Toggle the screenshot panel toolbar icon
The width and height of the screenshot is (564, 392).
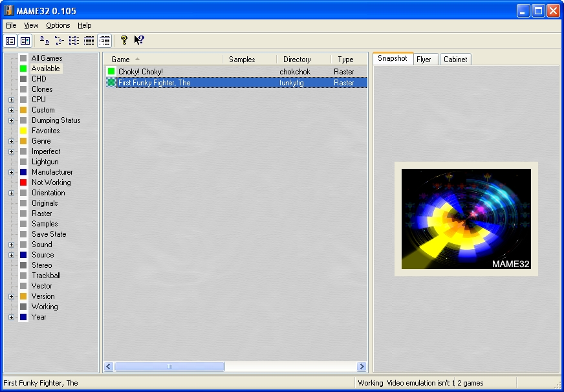(25, 41)
